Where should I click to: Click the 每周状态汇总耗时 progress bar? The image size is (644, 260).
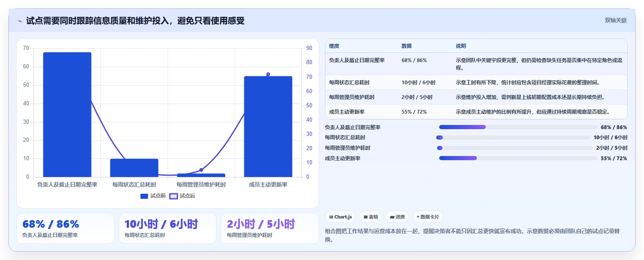(x=513, y=138)
